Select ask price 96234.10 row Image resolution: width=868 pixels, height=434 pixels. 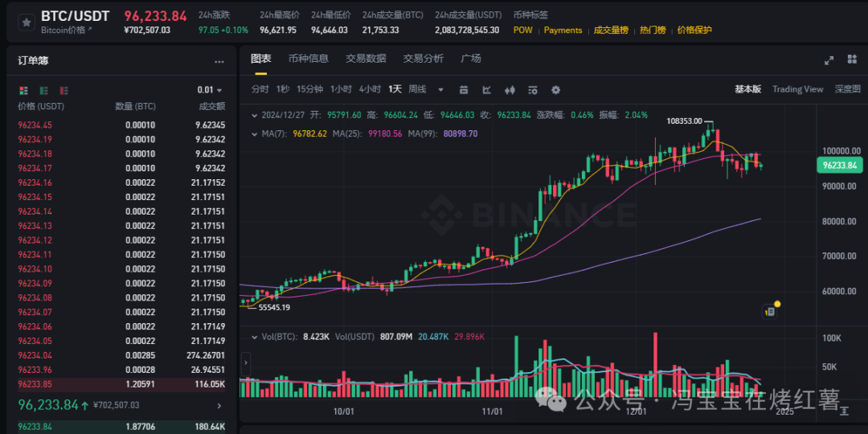pos(121,269)
